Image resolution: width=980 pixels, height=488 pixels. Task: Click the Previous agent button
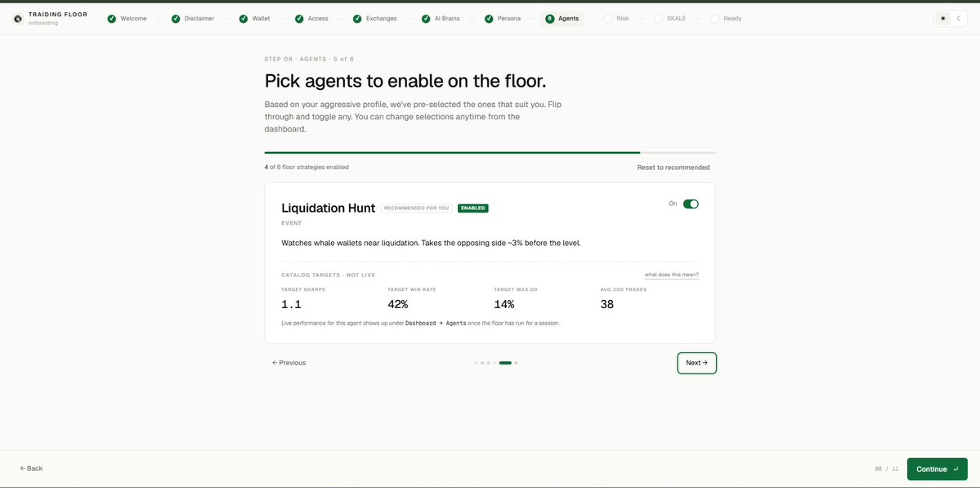(x=289, y=362)
